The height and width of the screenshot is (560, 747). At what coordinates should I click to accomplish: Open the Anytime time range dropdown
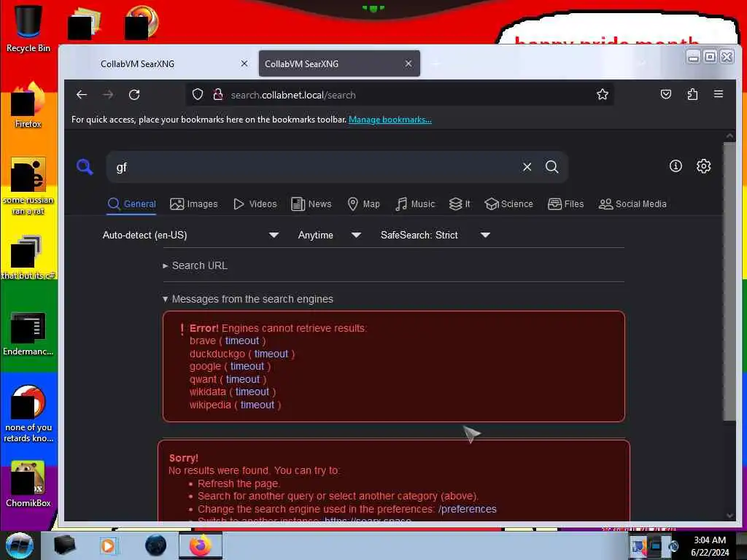click(x=329, y=235)
